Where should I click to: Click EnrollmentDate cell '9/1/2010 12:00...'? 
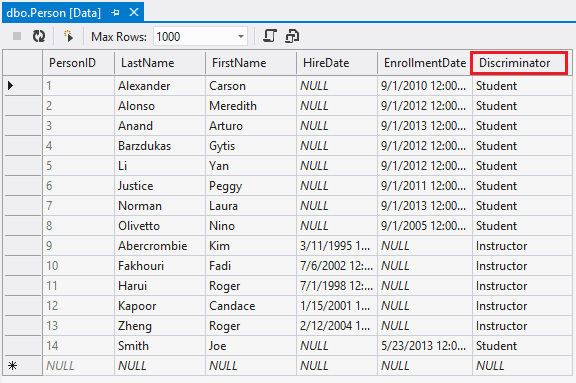[425, 86]
